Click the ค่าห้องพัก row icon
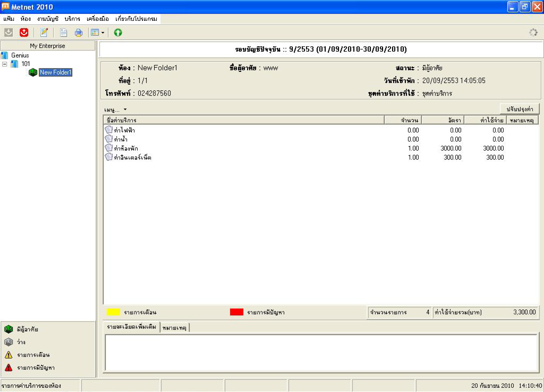Screen dimensions: 544x392 click(x=109, y=148)
